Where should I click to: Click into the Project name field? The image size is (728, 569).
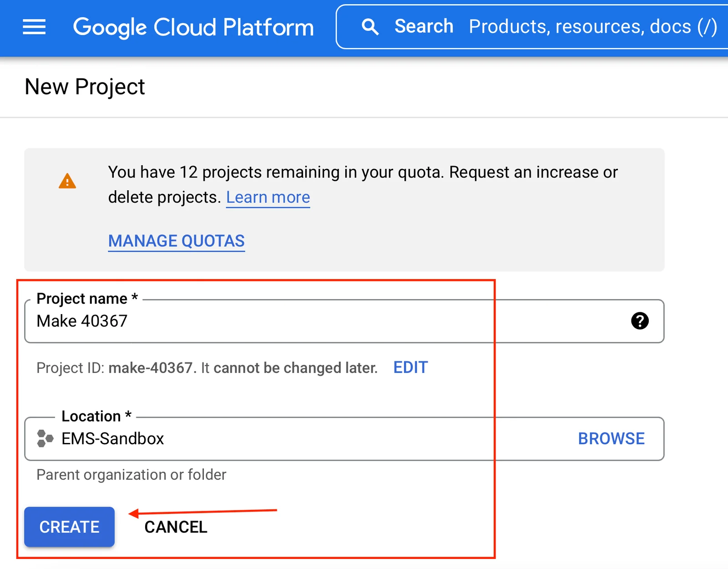tap(344, 321)
